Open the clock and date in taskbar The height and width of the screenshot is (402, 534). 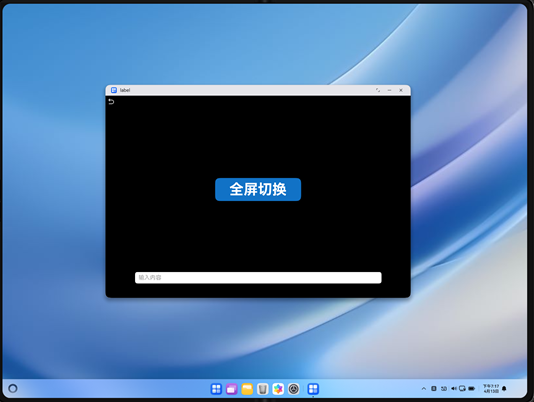pyautogui.click(x=491, y=388)
